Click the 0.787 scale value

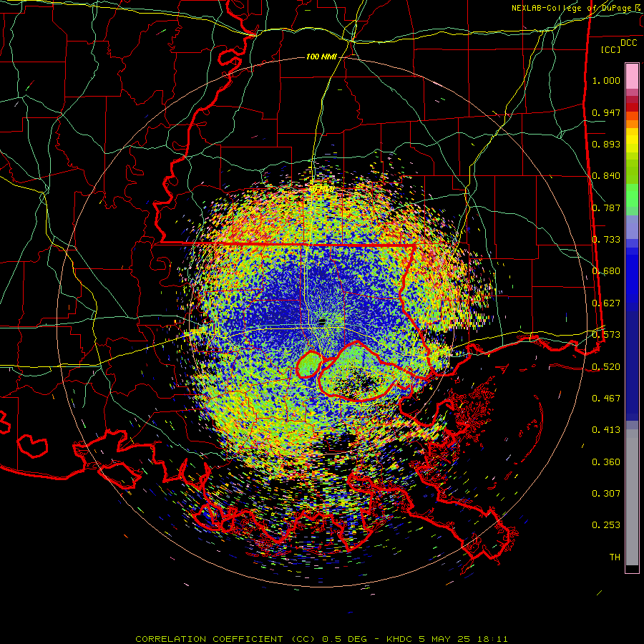(x=606, y=208)
